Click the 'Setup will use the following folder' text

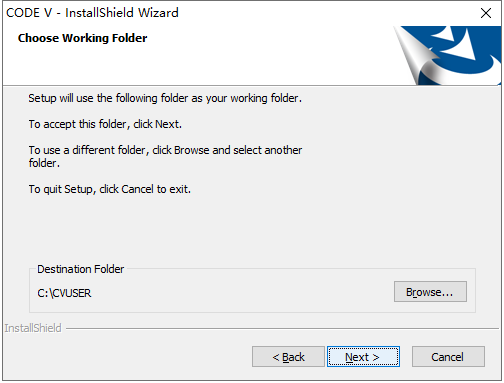pyautogui.click(x=165, y=98)
